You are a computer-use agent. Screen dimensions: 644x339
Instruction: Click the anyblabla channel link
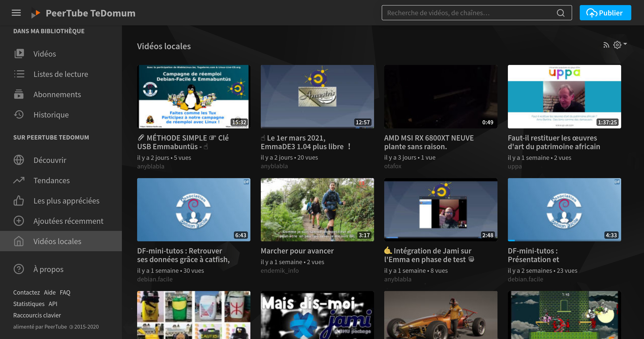pos(151,166)
